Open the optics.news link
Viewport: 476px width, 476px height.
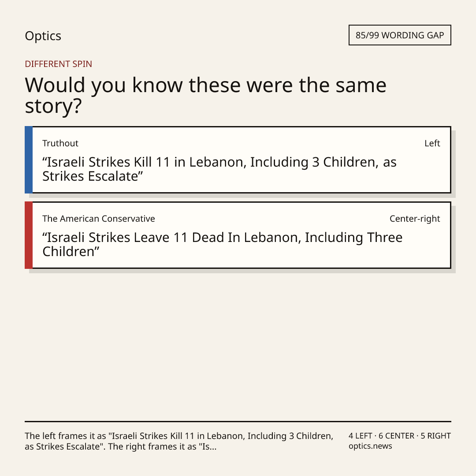(x=370, y=446)
